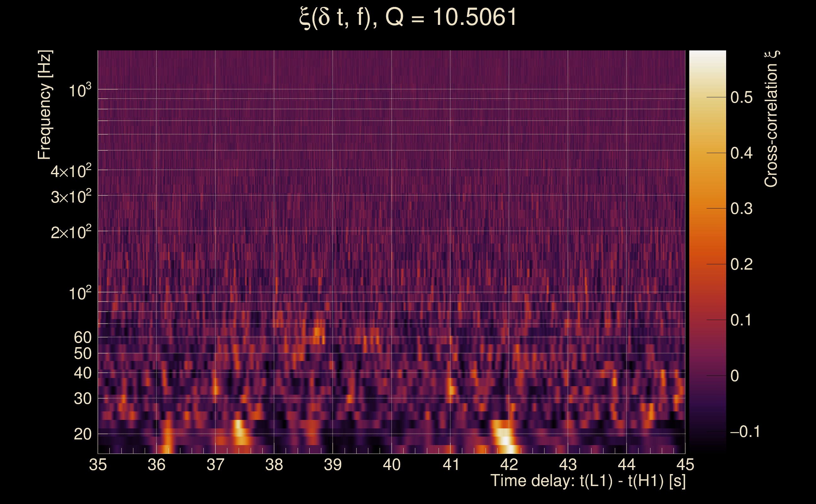The height and width of the screenshot is (504, 816).
Task: Click the colorbar at the 0 level
Action: point(707,376)
